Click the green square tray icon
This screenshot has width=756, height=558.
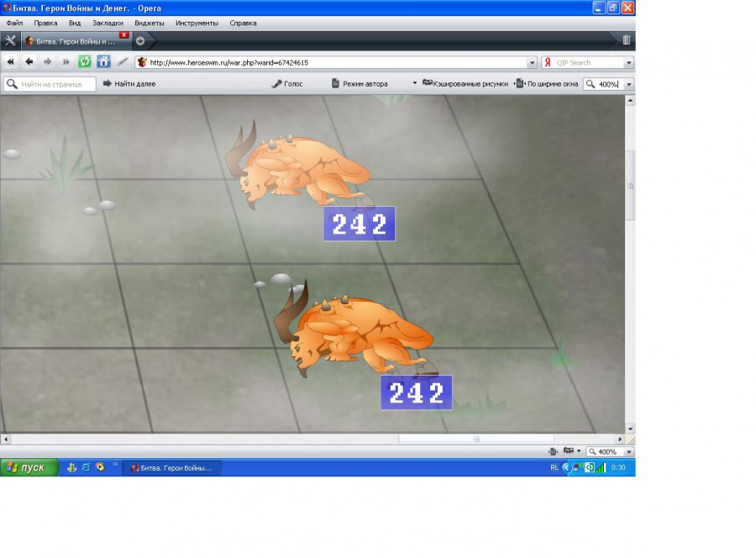590,467
